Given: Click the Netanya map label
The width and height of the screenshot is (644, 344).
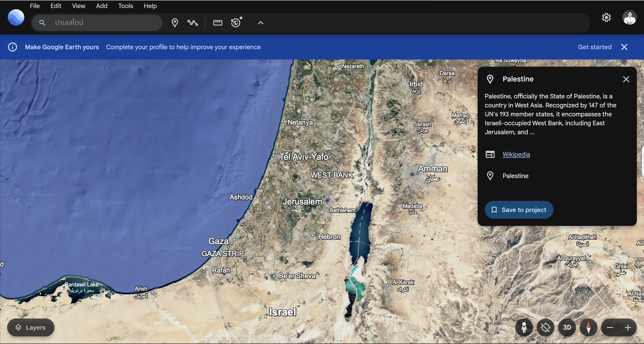Looking at the screenshot, I should (x=300, y=123).
